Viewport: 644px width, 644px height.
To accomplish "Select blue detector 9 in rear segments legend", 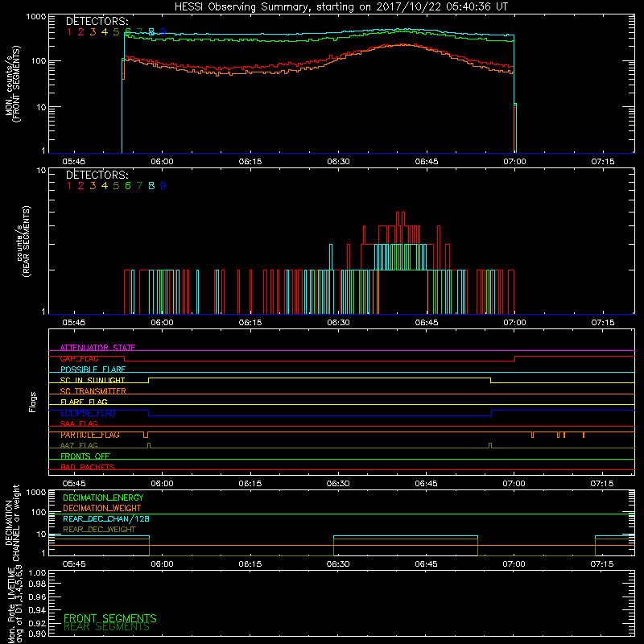I will pos(163,186).
